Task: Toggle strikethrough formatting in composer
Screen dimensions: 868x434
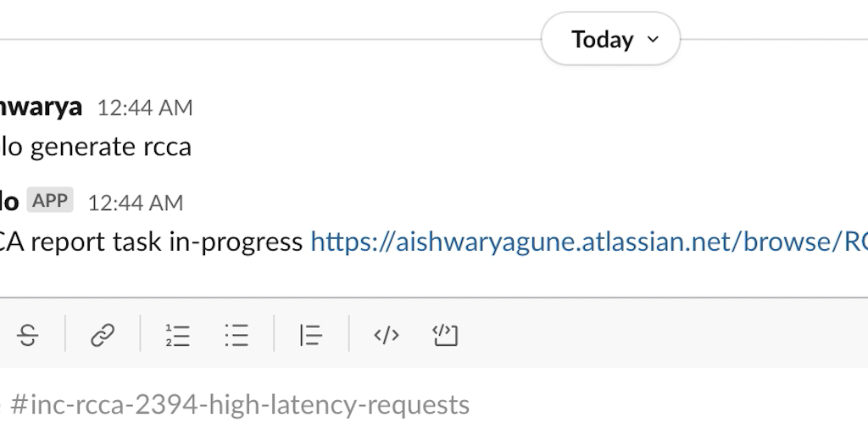Action: pos(28,336)
